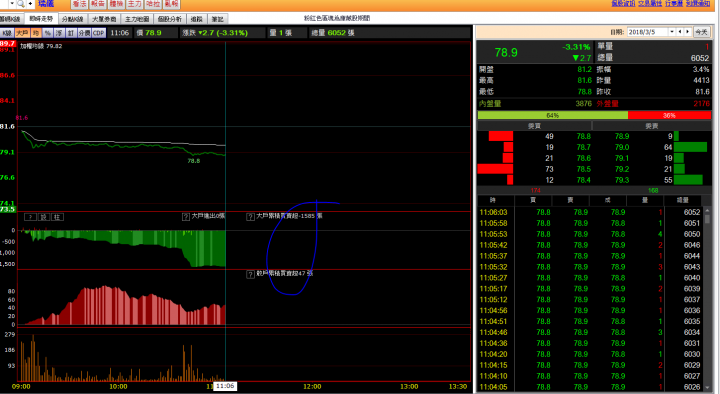Image resolution: width=720 pixels, height=394 pixels.
Task: Click the 今天 today button
Action: tap(701, 32)
